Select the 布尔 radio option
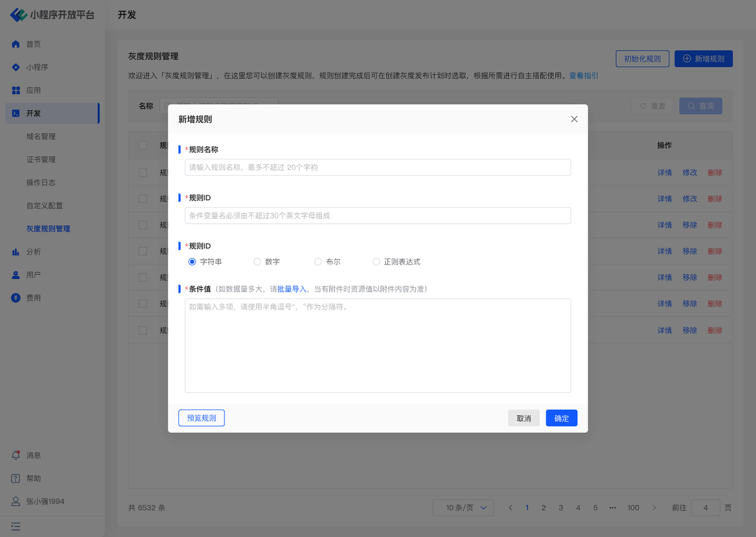The height and width of the screenshot is (537, 756). 318,262
